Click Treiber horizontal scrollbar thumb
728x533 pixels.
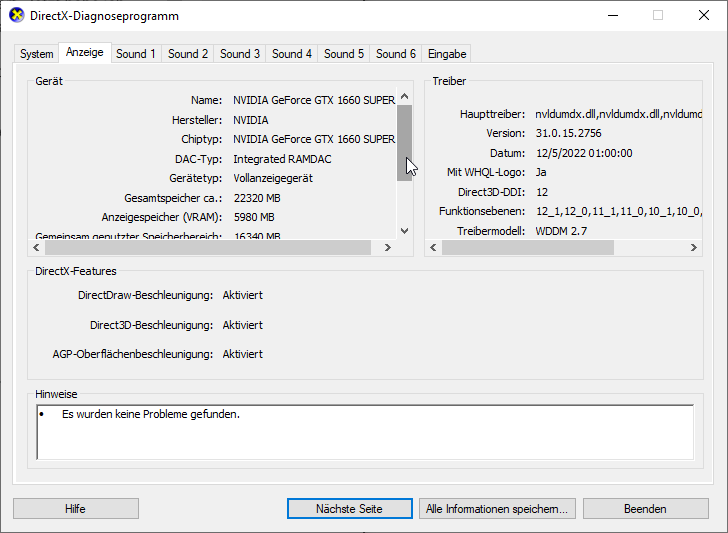pos(528,247)
